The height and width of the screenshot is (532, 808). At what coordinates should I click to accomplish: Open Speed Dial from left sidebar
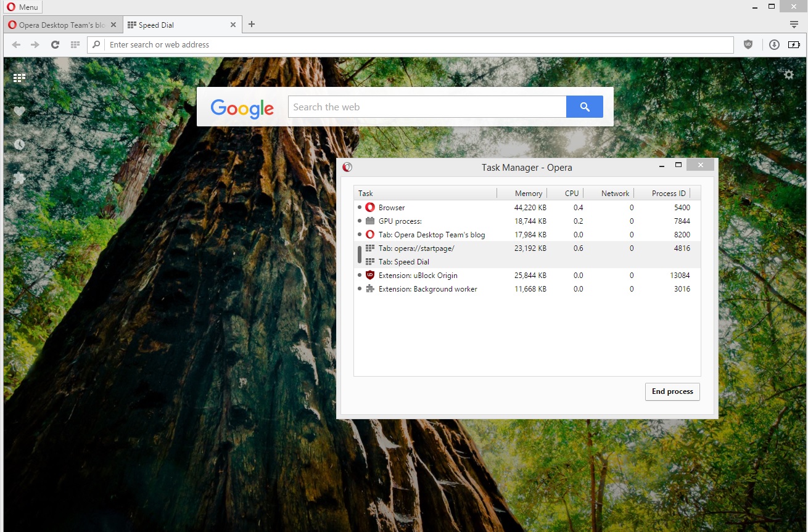(19, 78)
